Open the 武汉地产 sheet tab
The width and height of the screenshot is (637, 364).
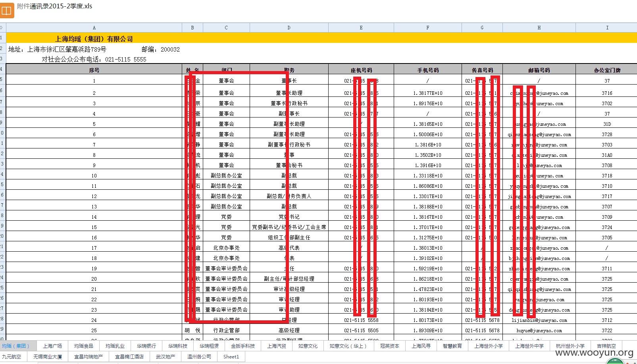click(166, 356)
